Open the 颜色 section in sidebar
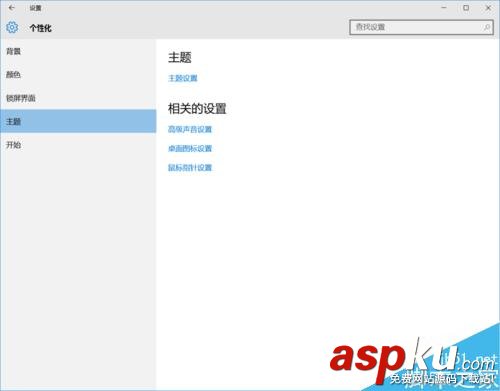 point(78,75)
